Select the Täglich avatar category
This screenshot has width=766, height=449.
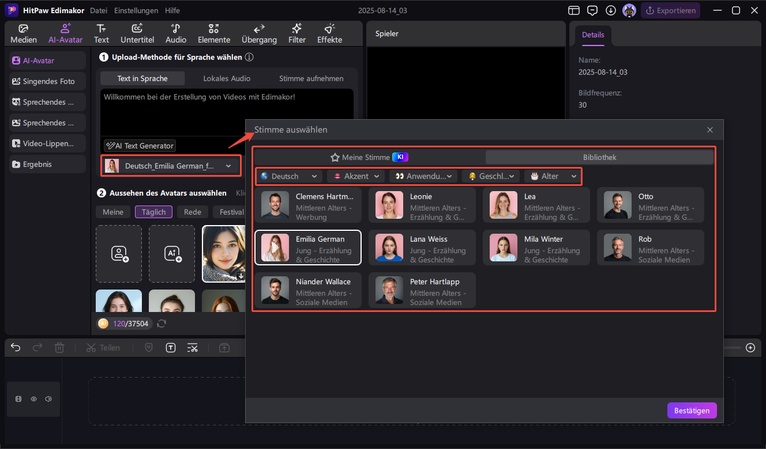pyautogui.click(x=153, y=212)
